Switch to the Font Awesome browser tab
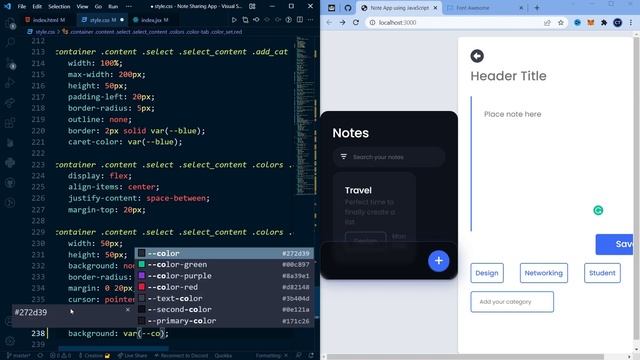This screenshot has width=640, height=360. click(x=484, y=8)
